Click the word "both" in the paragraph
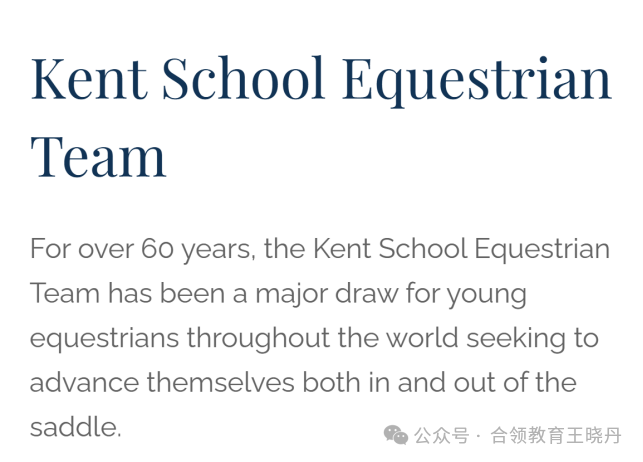This screenshot has width=643, height=462. (331, 382)
